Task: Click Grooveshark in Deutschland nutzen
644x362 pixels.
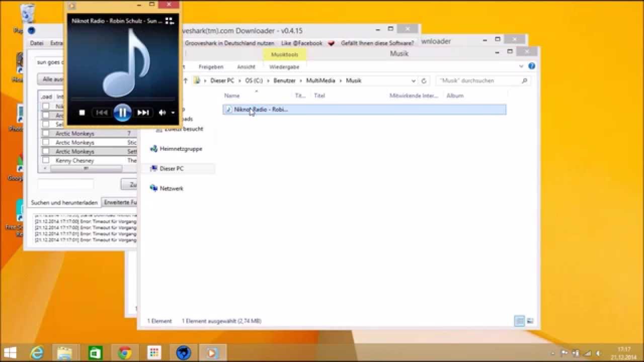Action: pyautogui.click(x=229, y=43)
